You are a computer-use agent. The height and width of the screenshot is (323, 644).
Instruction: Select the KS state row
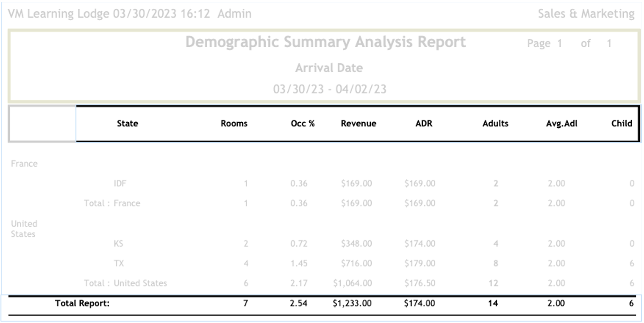coord(119,243)
